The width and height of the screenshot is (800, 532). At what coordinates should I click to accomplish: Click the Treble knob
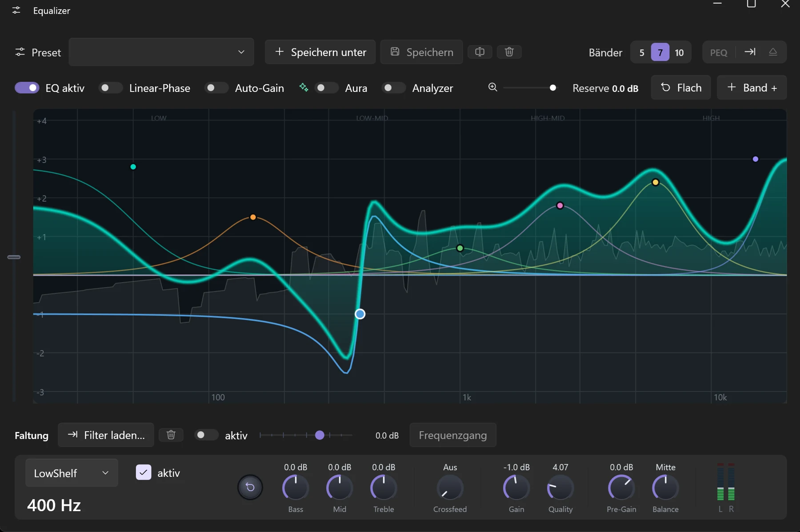(x=384, y=488)
